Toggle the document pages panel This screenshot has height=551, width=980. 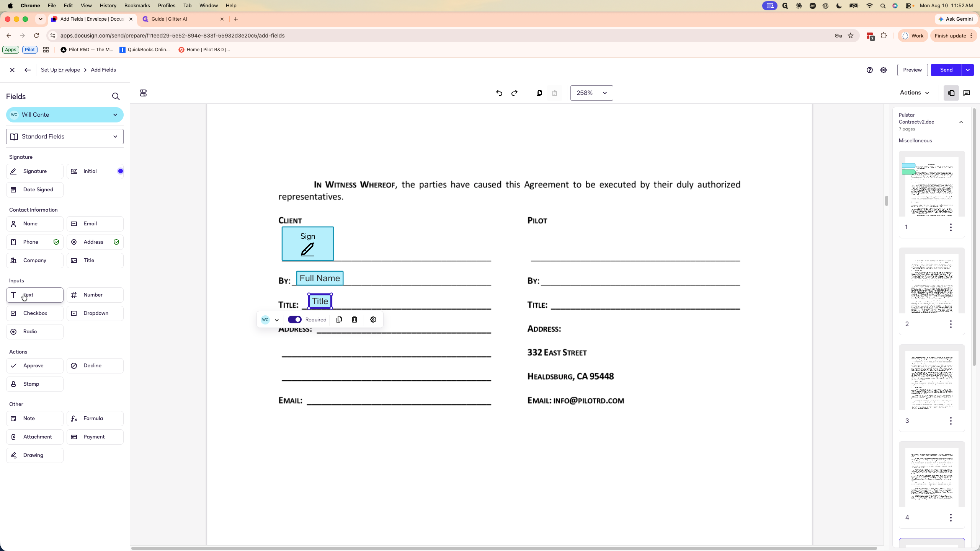click(x=951, y=93)
